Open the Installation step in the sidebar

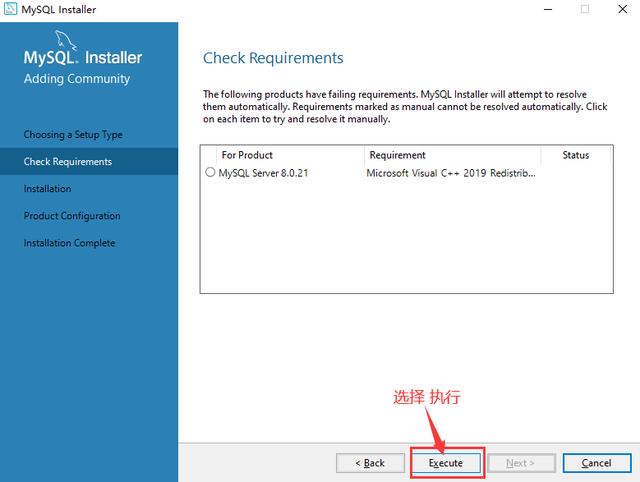tap(47, 189)
